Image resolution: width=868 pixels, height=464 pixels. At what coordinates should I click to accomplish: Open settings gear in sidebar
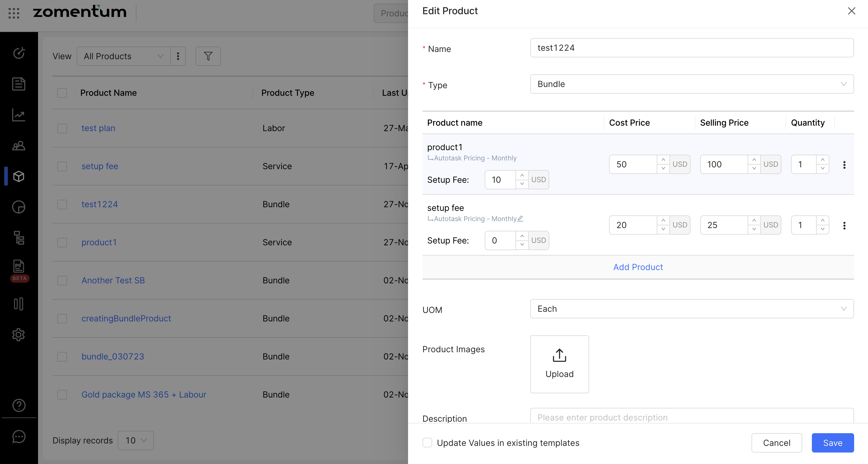coord(18,334)
